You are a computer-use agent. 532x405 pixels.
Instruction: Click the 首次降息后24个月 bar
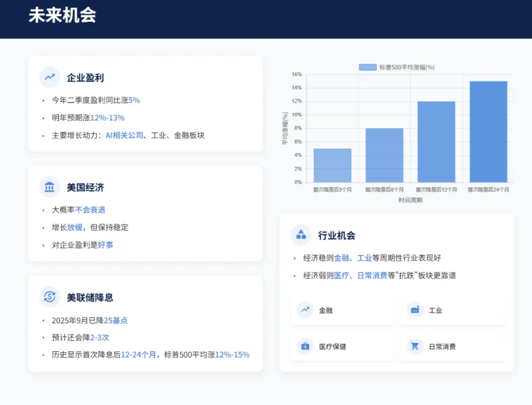(x=488, y=132)
